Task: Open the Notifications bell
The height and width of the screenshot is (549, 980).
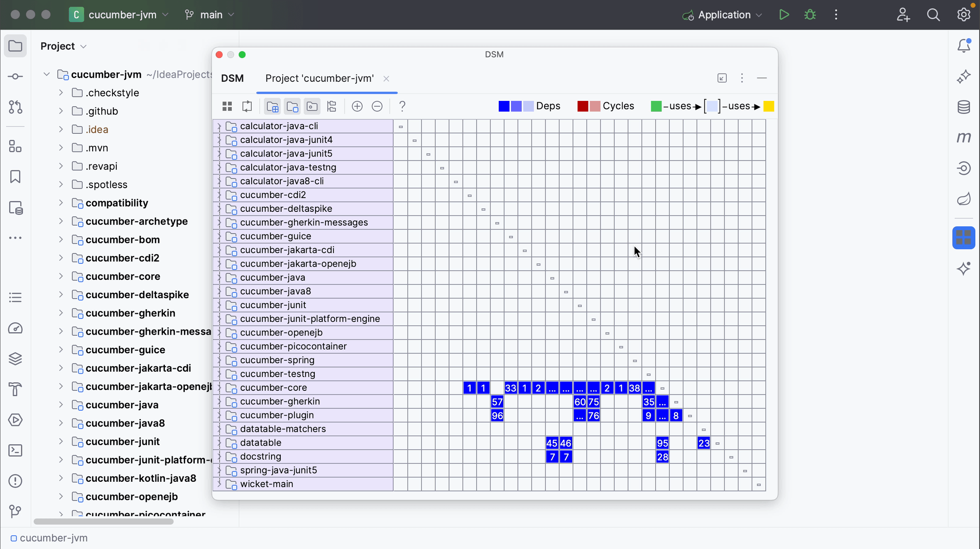Action: coord(964,46)
